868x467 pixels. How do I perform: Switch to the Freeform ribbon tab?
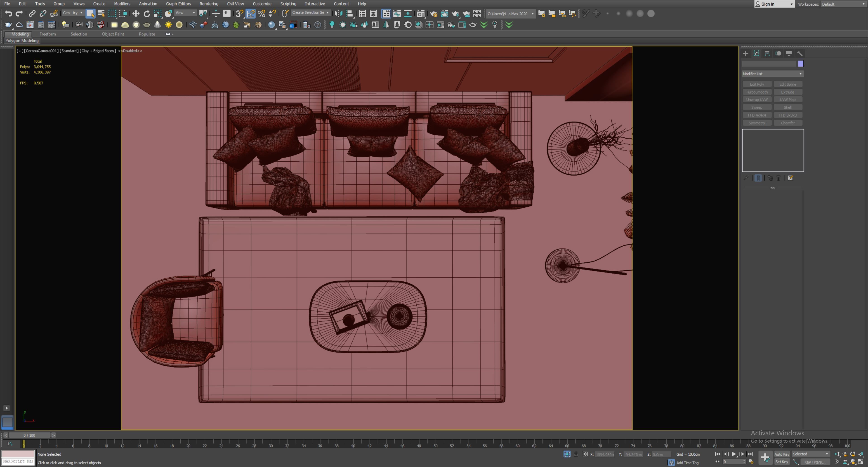point(47,34)
